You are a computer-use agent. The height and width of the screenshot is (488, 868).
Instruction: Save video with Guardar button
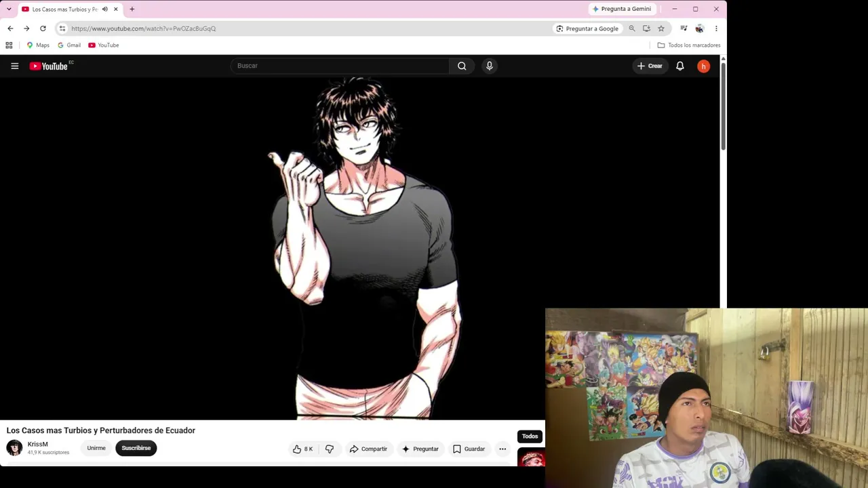[x=469, y=449]
